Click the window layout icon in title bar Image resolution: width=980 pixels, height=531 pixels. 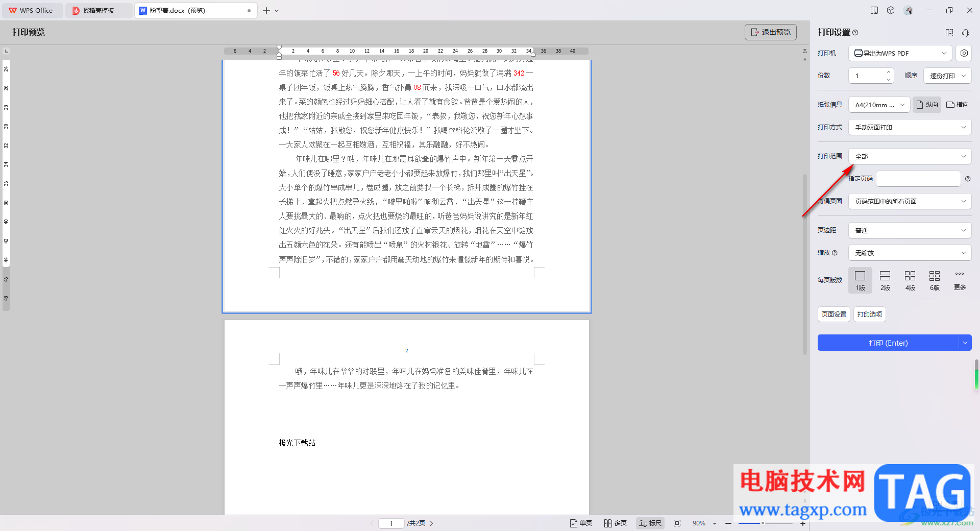[874, 10]
